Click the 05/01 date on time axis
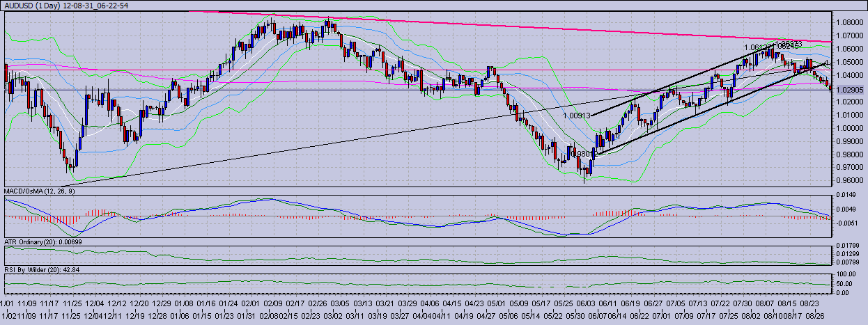Image resolution: width=868 pixels, height=325 pixels. click(x=495, y=303)
